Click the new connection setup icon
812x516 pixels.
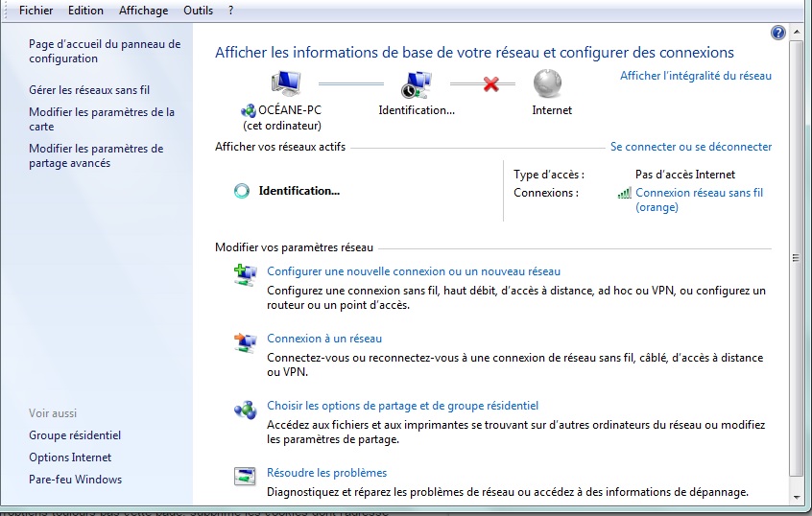pos(246,275)
